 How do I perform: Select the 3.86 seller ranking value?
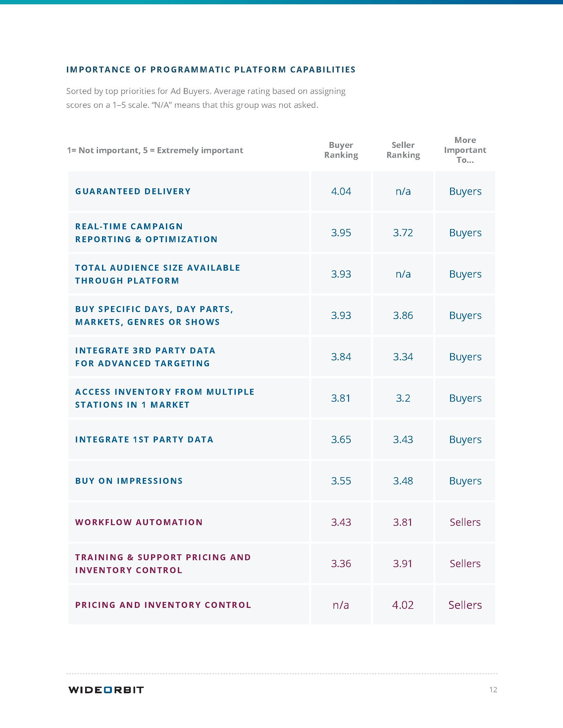[x=403, y=315]
